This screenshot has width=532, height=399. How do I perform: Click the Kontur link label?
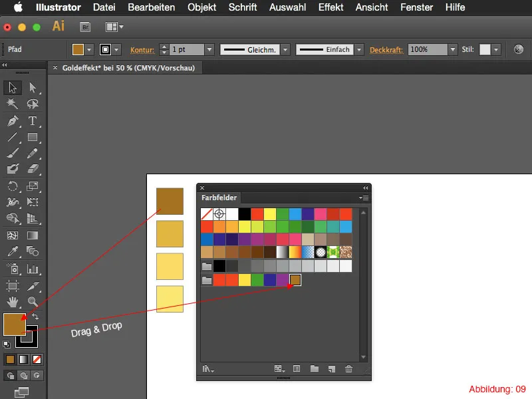(x=142, y=50)
